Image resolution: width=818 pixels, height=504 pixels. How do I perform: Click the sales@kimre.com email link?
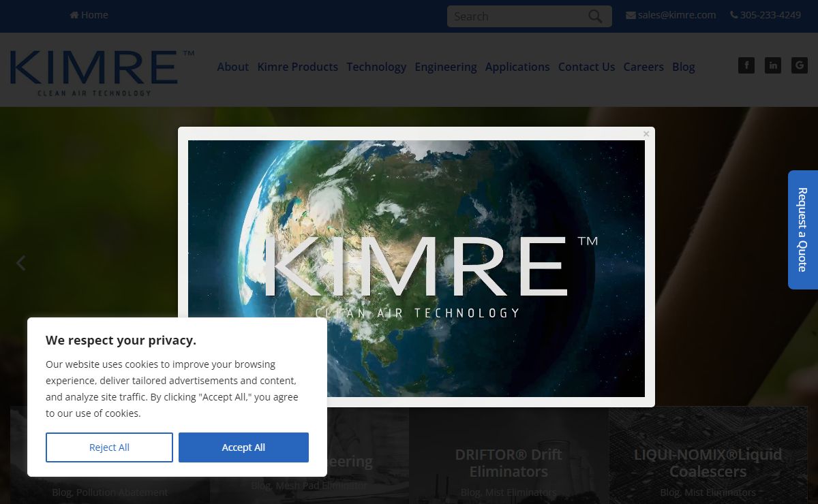671,15
